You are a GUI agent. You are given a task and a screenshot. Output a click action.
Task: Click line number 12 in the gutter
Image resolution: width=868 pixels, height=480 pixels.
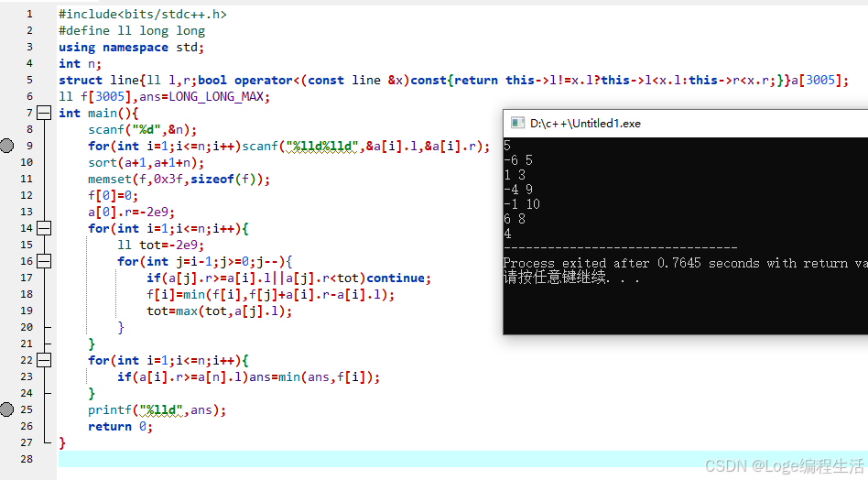(x=27, y=195)
